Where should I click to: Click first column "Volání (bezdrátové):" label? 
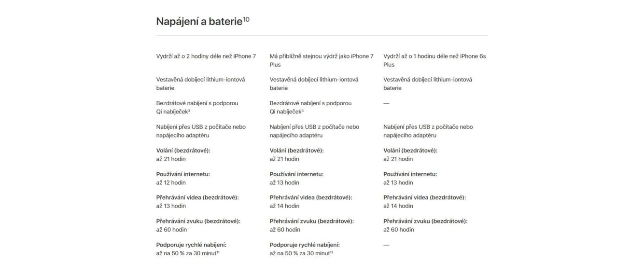pyautogui.click(x=183, y=151)
